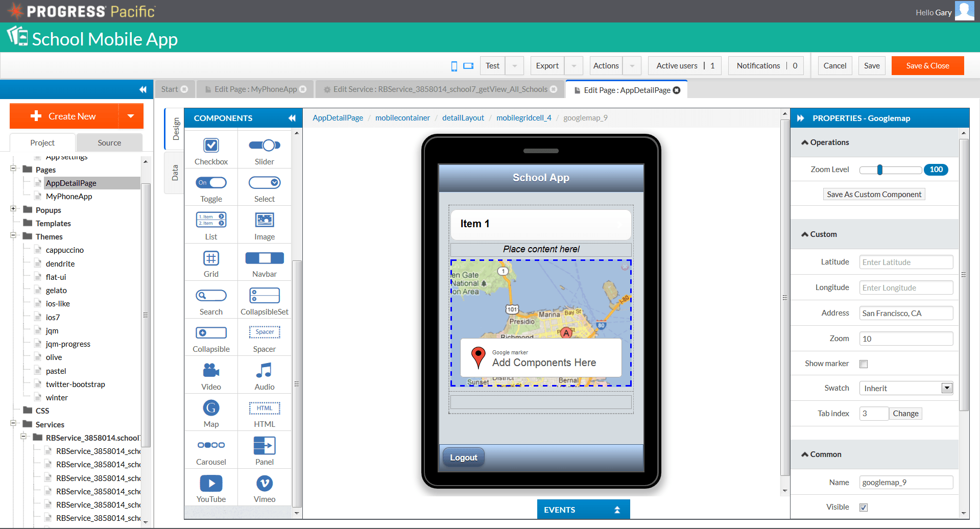
Task: Enable the Show marker checkbox
Action: [x=864, y=364]
